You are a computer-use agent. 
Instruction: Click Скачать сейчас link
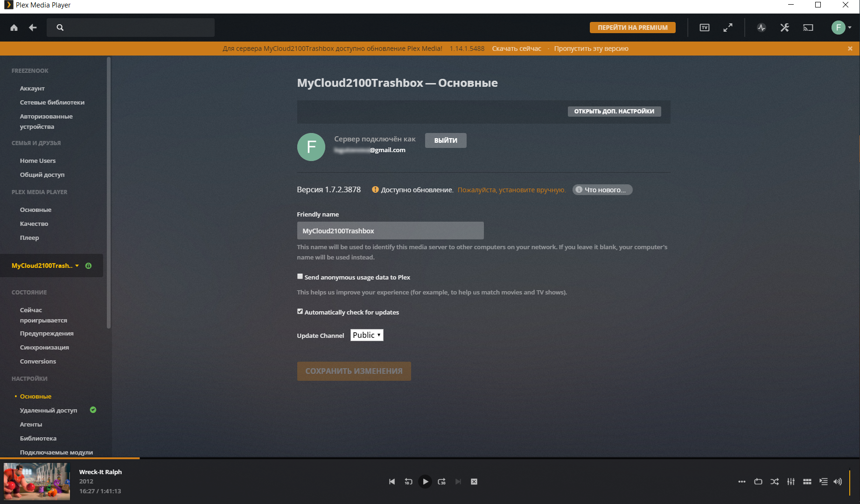(x=517, y=49)
